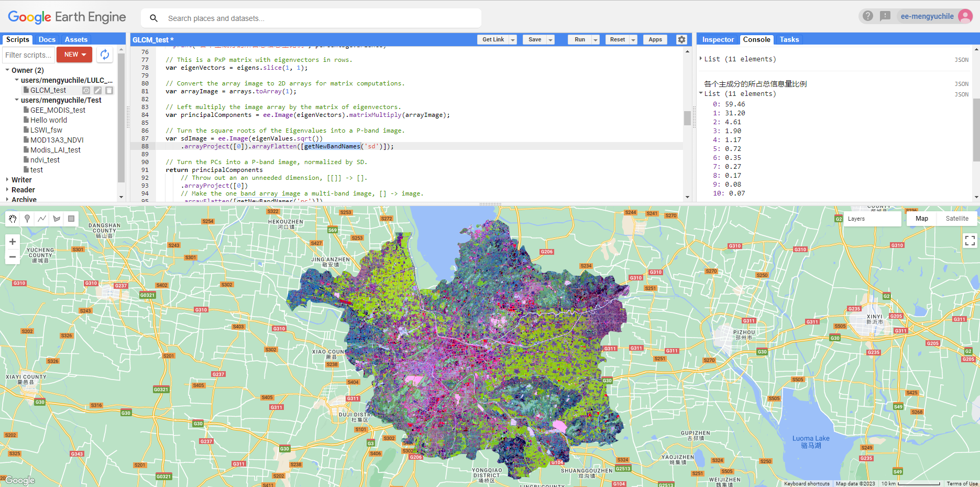Open the Modis_LAI_test script

coord(56,150)
